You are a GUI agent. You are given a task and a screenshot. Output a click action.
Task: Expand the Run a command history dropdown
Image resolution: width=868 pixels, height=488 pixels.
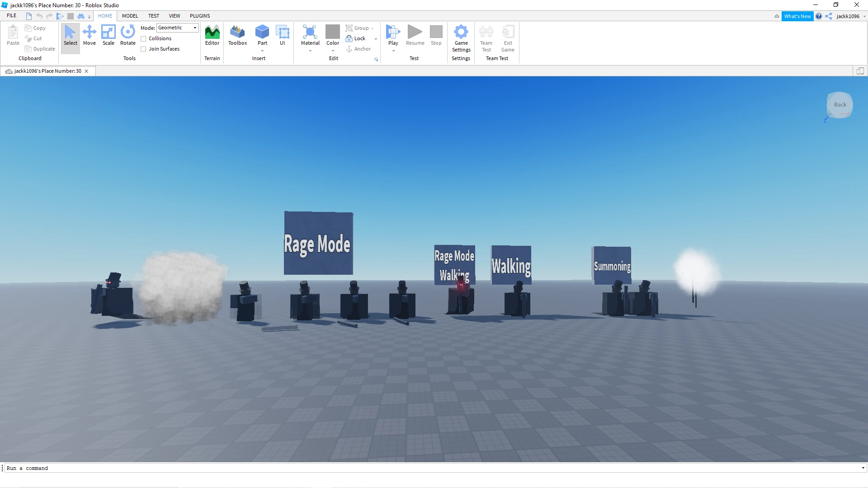pos(863,468)
